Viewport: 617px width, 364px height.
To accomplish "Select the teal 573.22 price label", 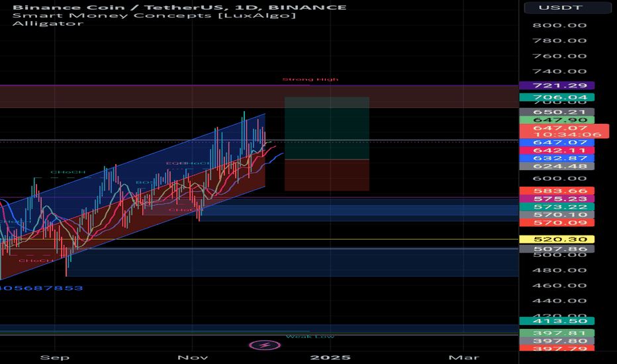I will point(557,206).
